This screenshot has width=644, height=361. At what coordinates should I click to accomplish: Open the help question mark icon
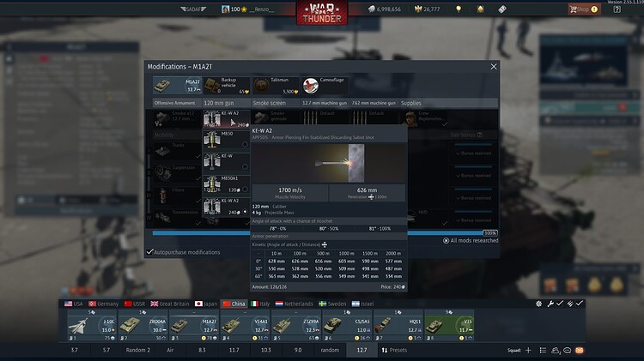pyautogui.click(x=617, y=9)
